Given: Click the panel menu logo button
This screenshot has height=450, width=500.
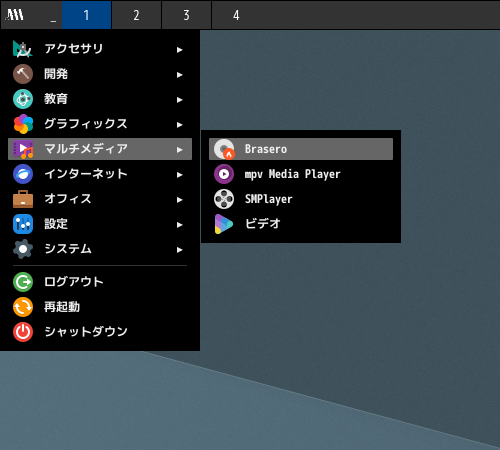Looking at the screenshot, I should point(15,15).
